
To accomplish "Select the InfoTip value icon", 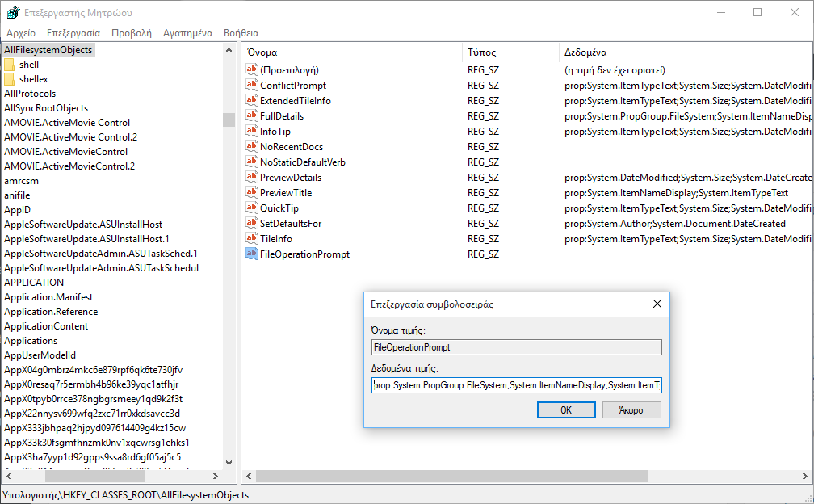I will pos(251,132).
